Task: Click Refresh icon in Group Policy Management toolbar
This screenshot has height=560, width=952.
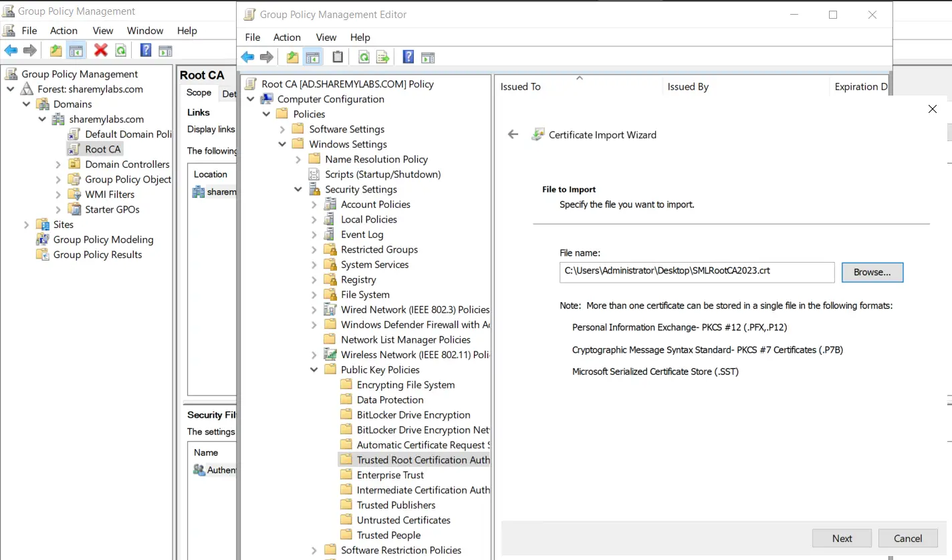Action: pos(120,50)
